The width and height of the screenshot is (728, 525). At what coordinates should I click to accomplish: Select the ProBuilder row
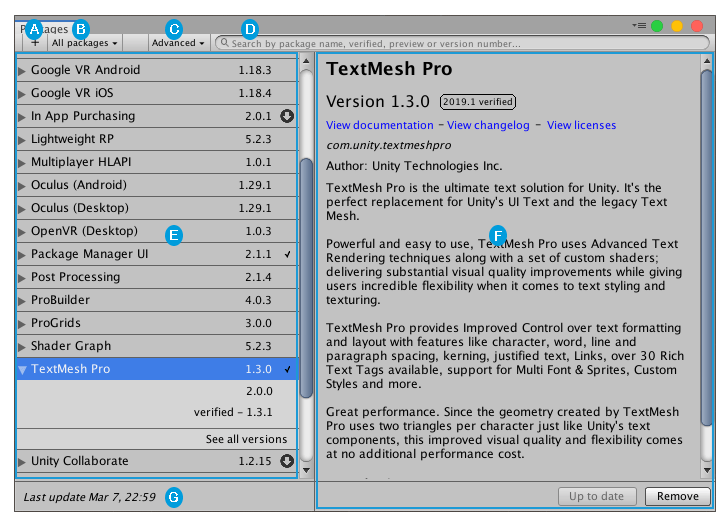[x=157, y=300]
